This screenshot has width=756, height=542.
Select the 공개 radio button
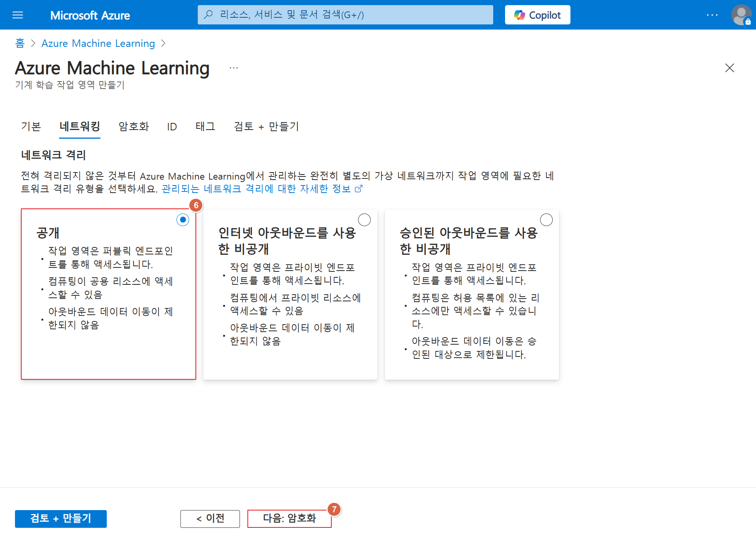coord(183,220)
